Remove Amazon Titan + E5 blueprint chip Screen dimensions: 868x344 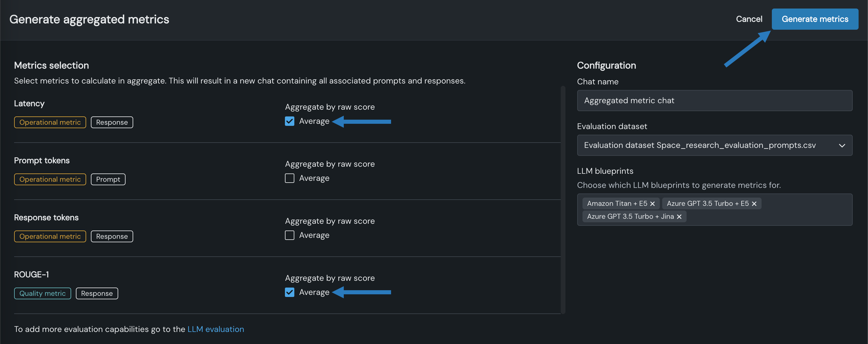pos(652,203)
